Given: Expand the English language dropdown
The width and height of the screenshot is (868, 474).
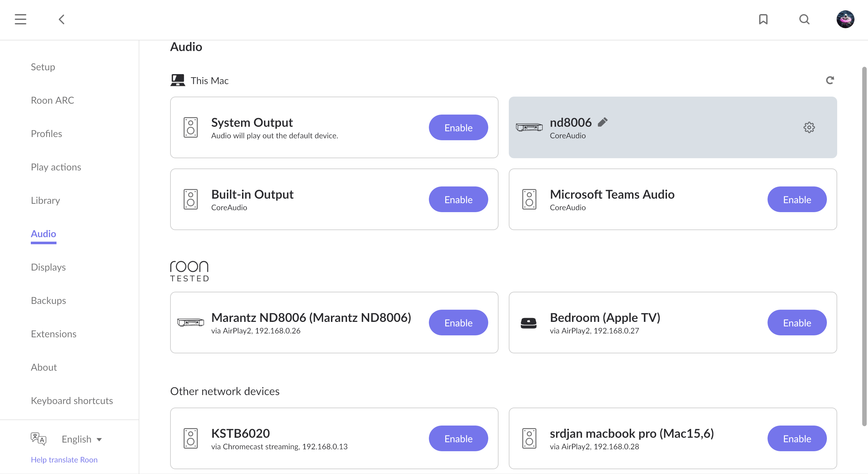Looking at the screenshot, I should pos(82,439).
